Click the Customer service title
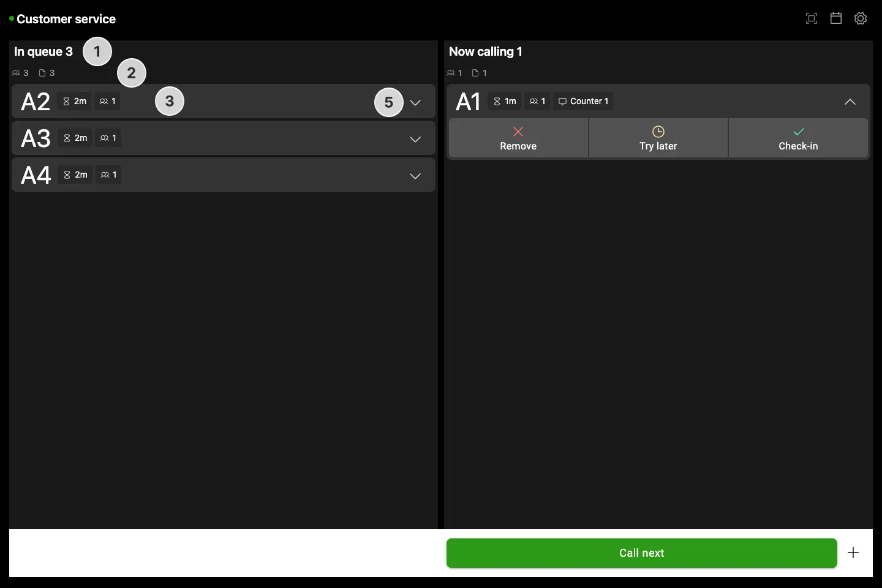This screenshot has height=588, width=882. click(66, 19)
